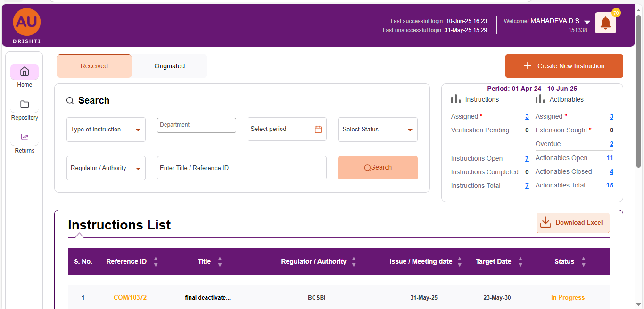Screen dimensions: 644x309
Task: Open Actionables Overdue count 2
Action: [x=611, y=144]
